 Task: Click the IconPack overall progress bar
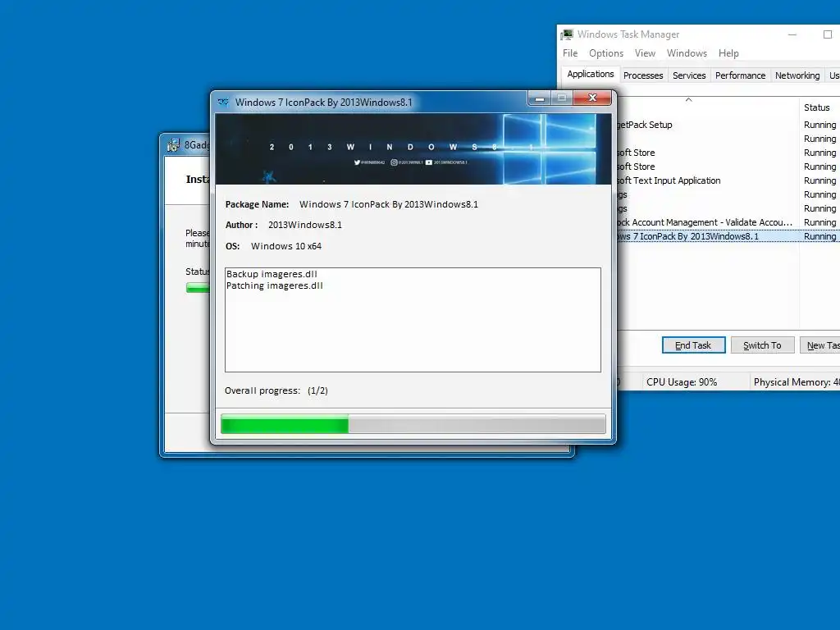(413, 424)
